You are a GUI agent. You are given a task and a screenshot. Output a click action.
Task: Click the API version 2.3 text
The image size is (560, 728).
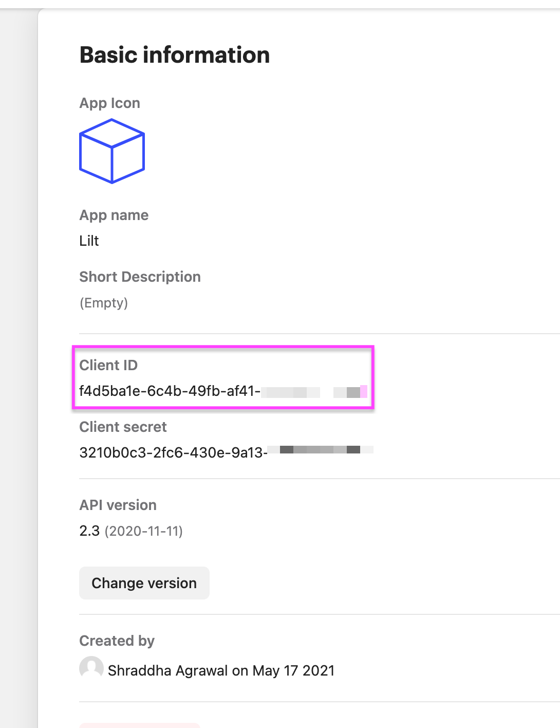tap(89, 531)
